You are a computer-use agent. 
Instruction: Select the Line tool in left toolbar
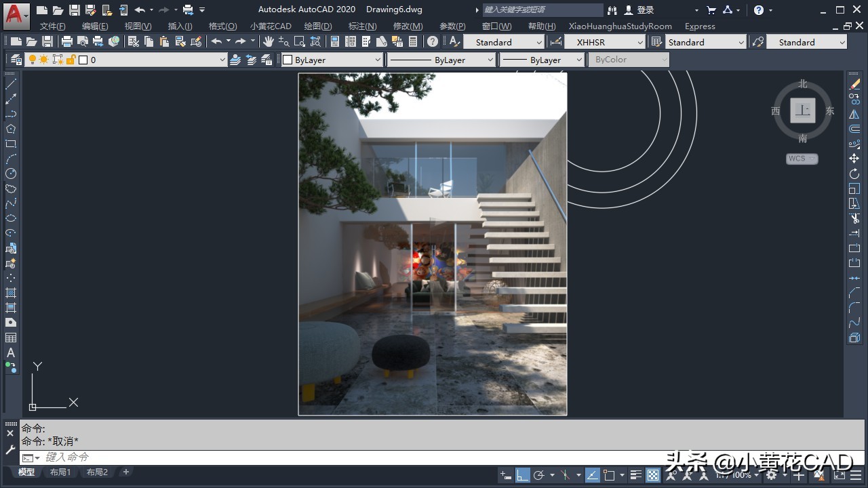[11, 84]
